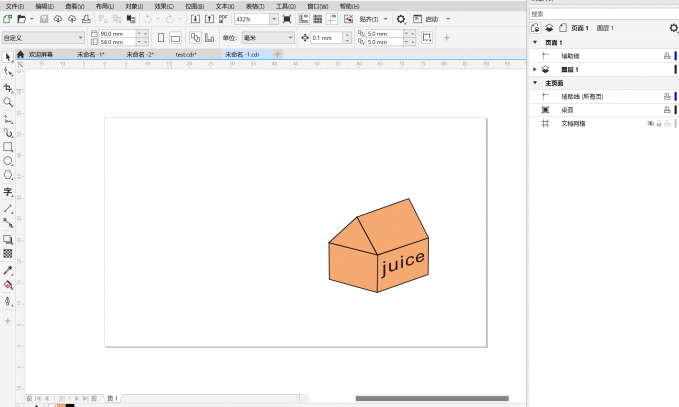The height and width of the screenshot is (407, 679).
Task: Select the Parallel Dimension line tool
Action: click(8, 209)
